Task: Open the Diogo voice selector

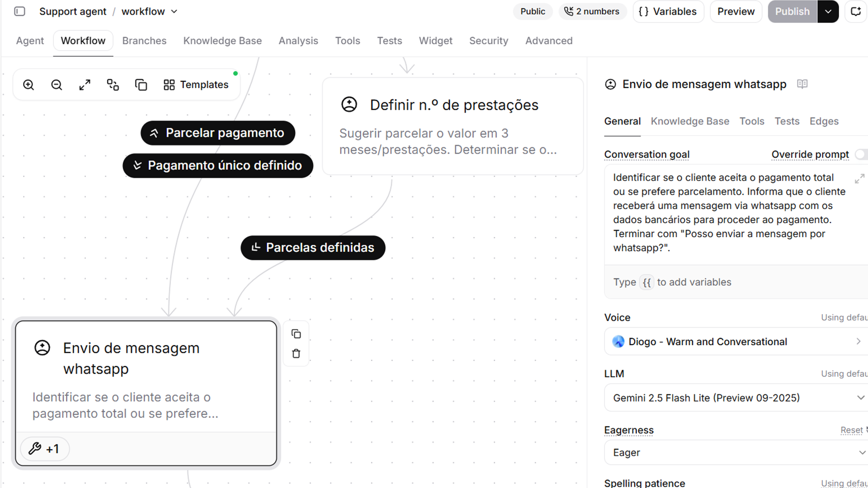Action: coord(736,342)
